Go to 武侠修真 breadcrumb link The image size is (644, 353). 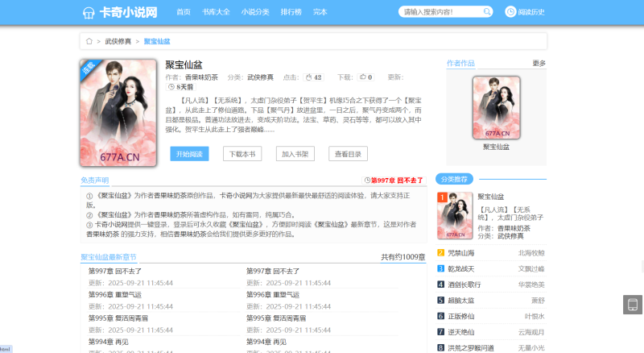tap(118, 41)
